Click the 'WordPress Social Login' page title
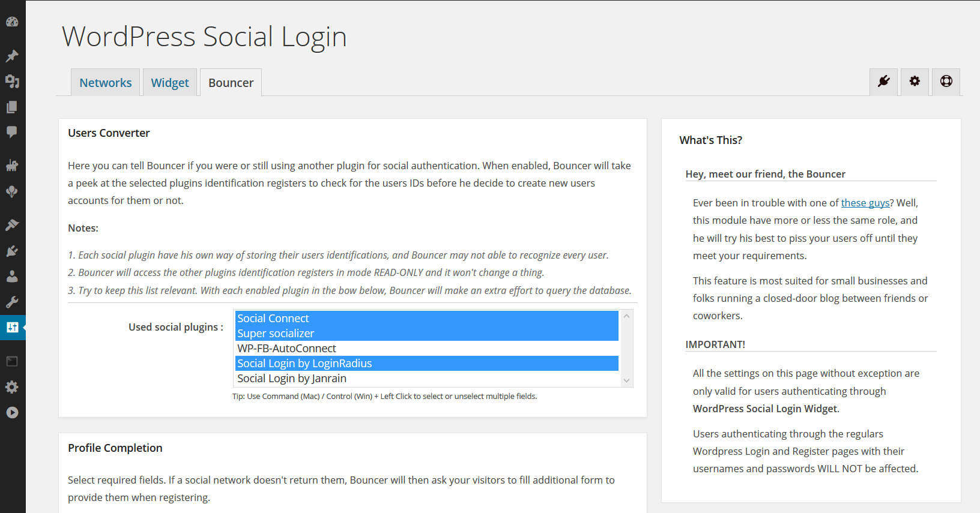 204,37
